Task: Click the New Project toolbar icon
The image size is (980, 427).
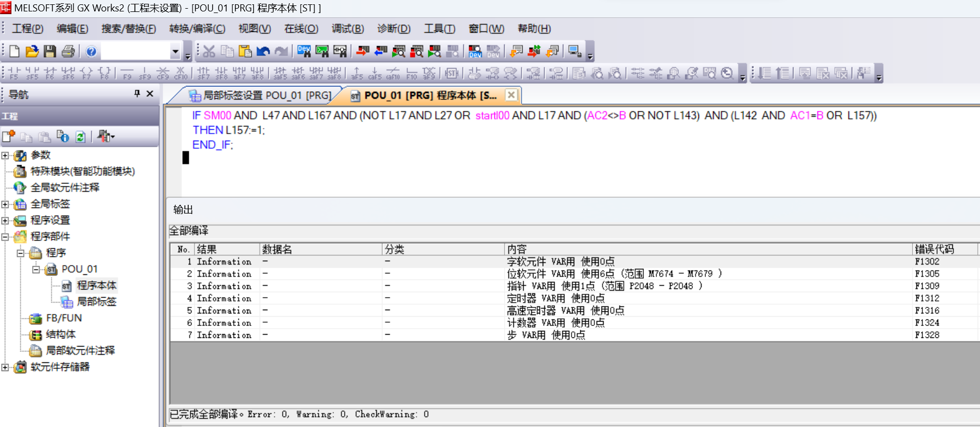Action: (15, 52)
